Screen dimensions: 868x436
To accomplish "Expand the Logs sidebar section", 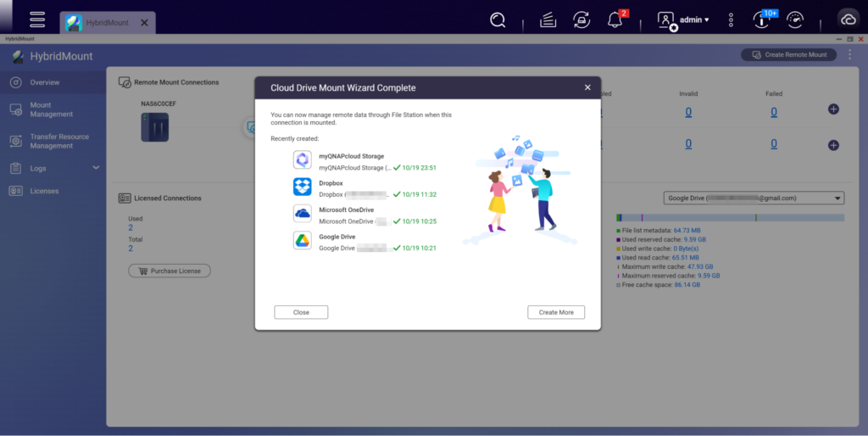I will pyautogui.click(x=96, y=168).
